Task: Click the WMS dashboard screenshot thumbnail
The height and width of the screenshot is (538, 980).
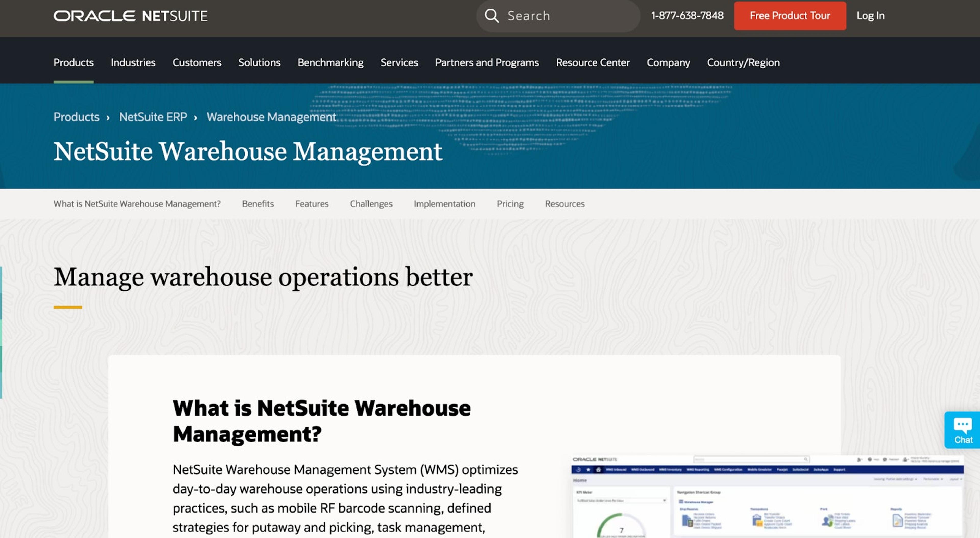Action: (767, 496)
